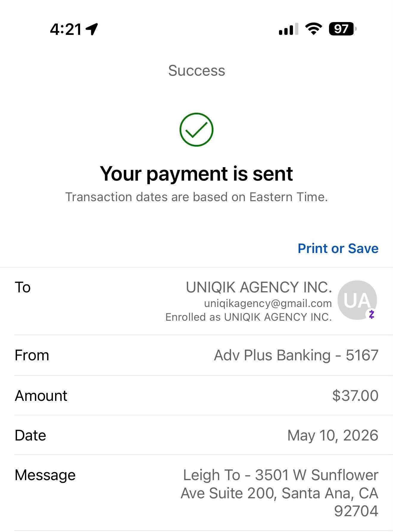Tap the cellular signal bars icon

[288, 29]
